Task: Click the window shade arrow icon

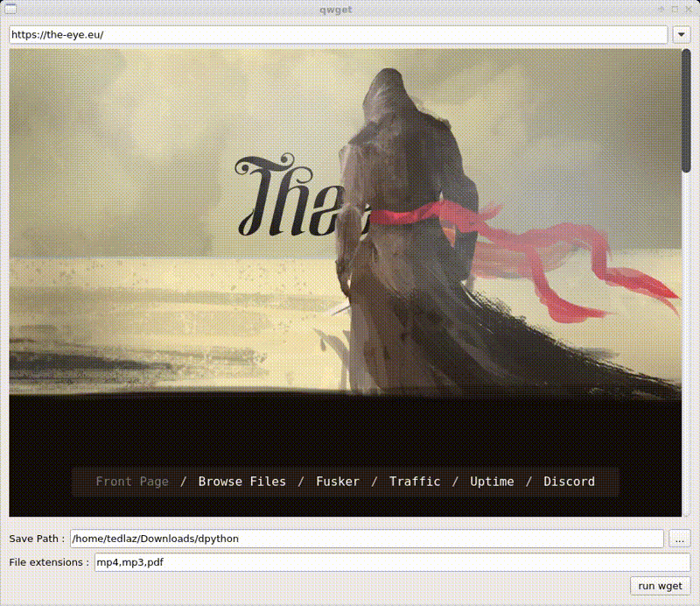Action: pyautogui.click(x=661, y=9)
